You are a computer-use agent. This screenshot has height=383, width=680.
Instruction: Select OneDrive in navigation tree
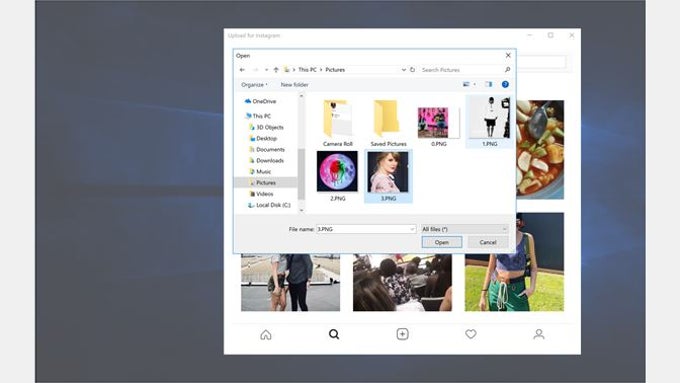pyautogui.click(x=260, y=101)
